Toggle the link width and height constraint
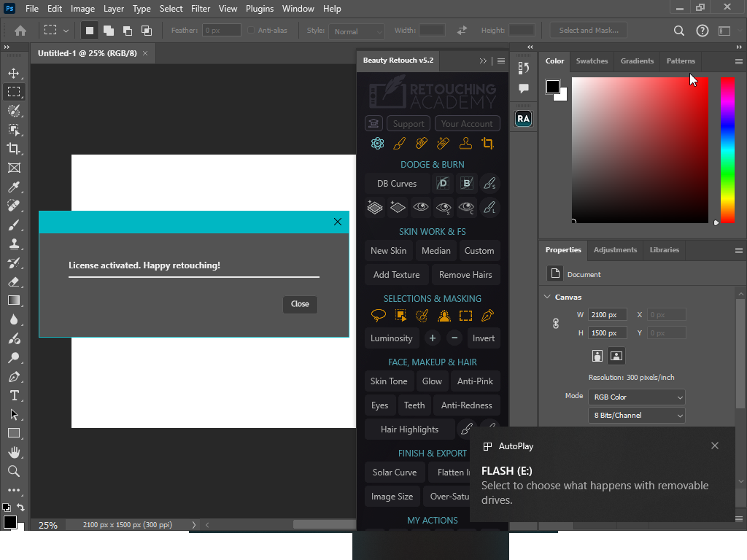Screen dimensions: 747x560 point(556,324)
